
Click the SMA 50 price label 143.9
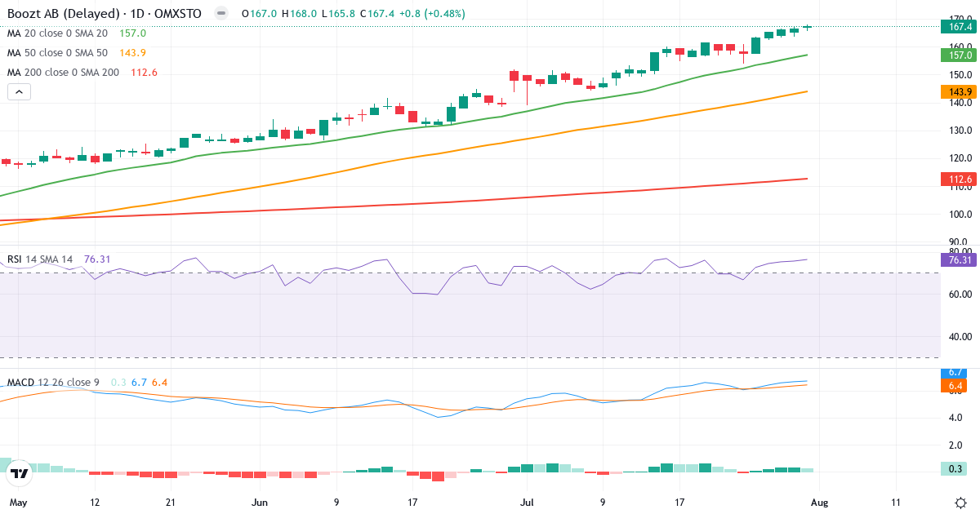click(960, 92)
